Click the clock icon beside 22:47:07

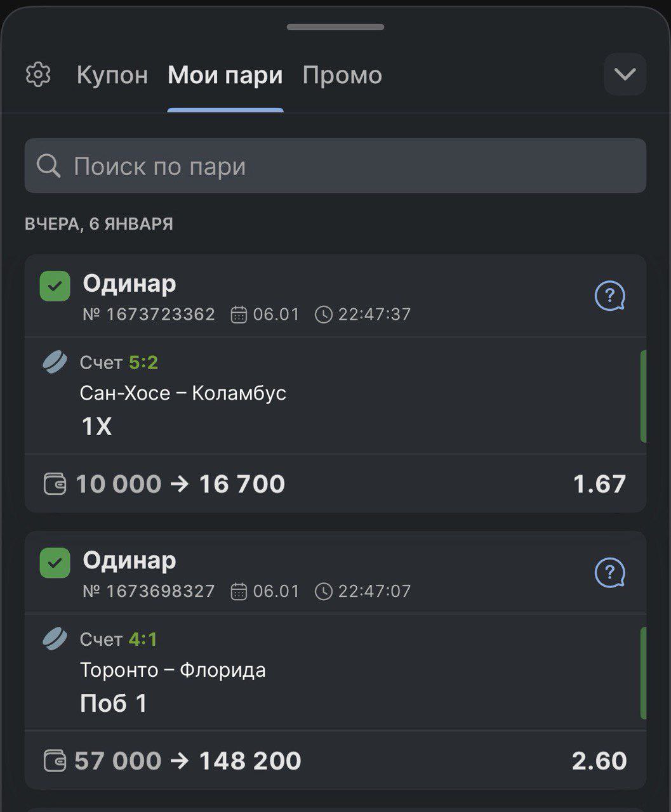323,592
